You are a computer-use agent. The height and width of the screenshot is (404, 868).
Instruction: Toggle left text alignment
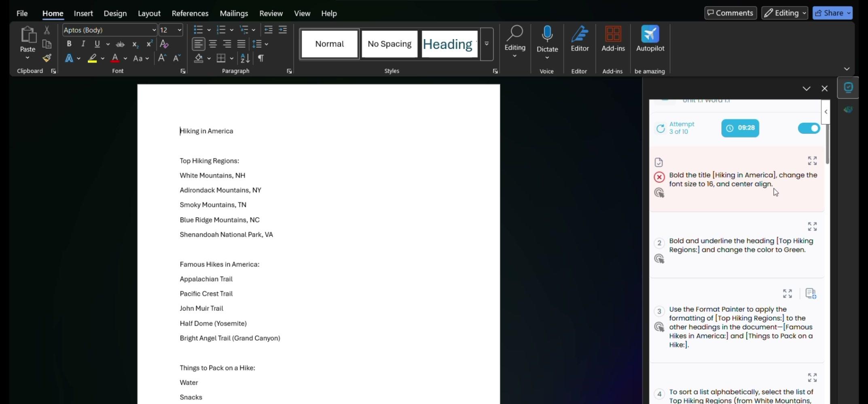pyautogui.click(x=198, y=44)
